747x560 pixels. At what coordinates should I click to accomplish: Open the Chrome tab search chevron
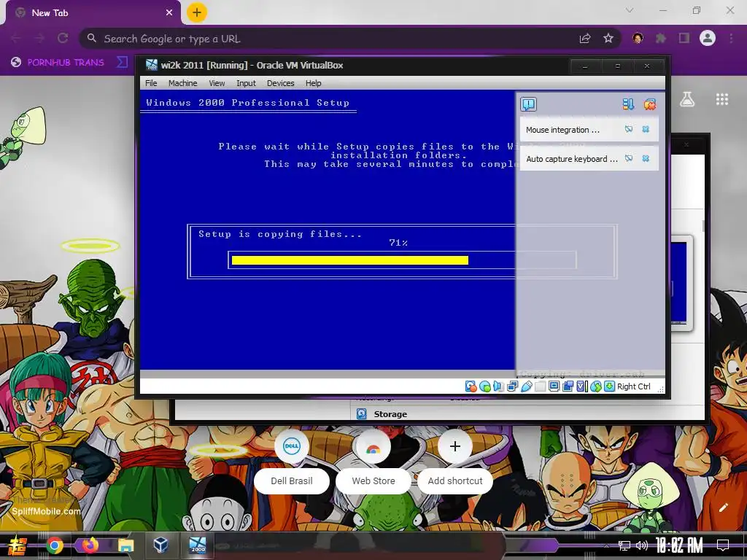pyautogui.click(x=630, y=10)
